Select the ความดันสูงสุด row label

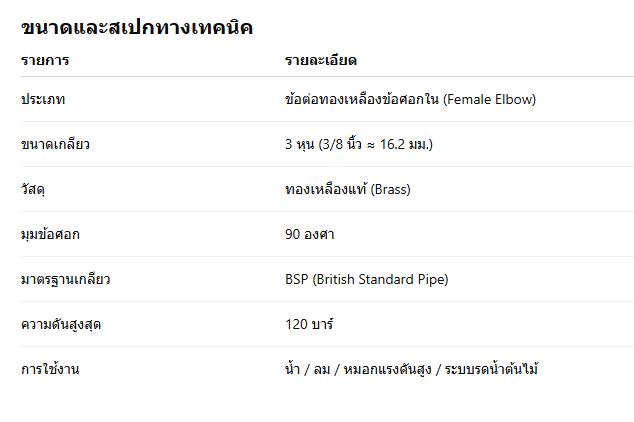pos(59,325)
